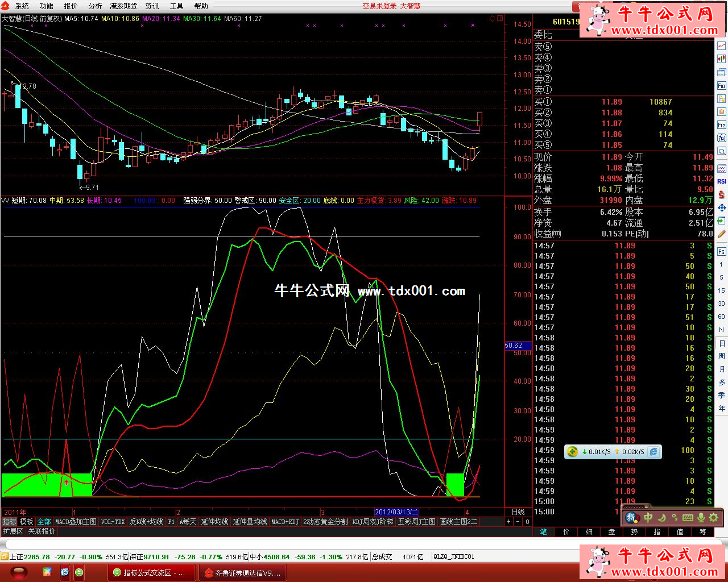Select the 60-minute period
The height and width of the screenshot is (582, 728).
pyautogui.click(x=721, y=317)
